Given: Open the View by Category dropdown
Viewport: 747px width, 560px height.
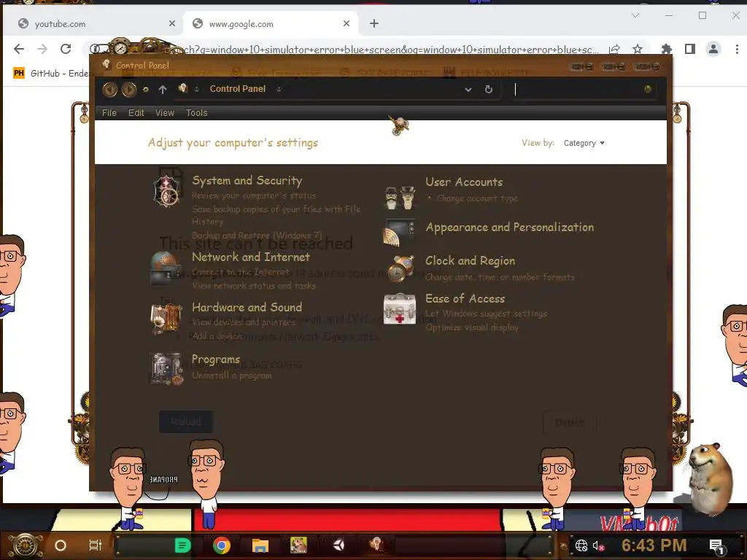Looking at the screenshot, I should tap(584, 143).
